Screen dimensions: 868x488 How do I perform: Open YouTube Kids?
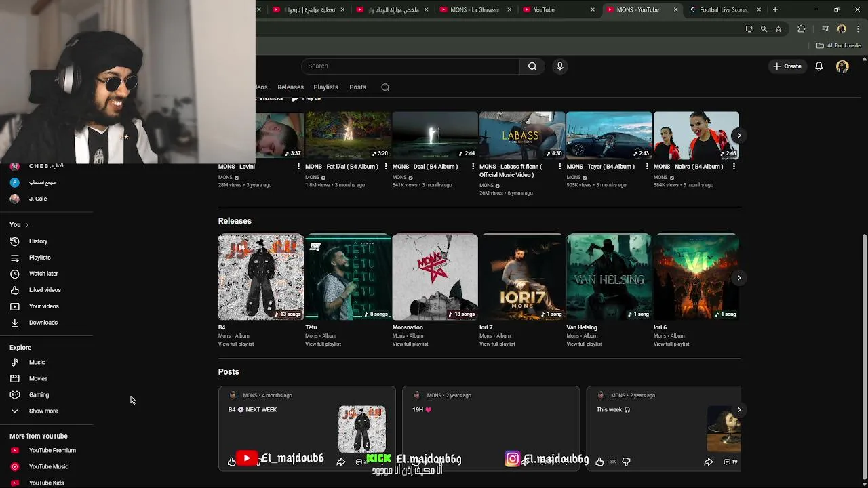click(46, 483)
